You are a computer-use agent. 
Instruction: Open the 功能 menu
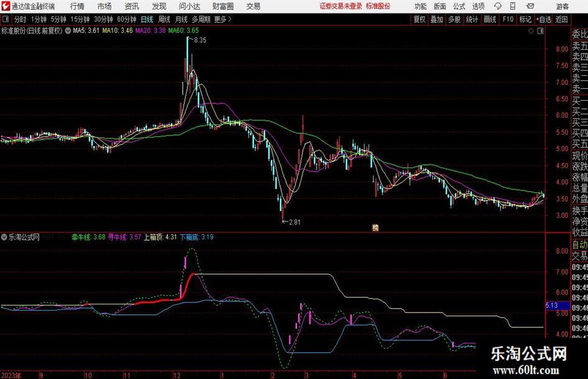421,6
